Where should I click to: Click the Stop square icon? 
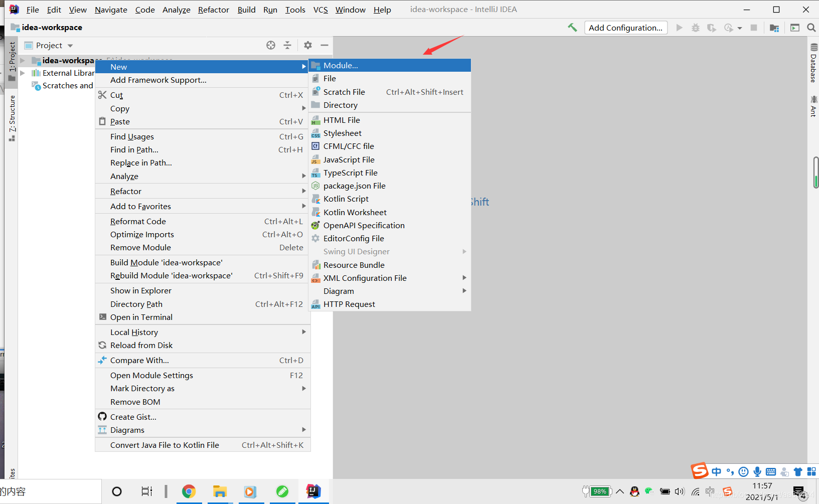754,28
